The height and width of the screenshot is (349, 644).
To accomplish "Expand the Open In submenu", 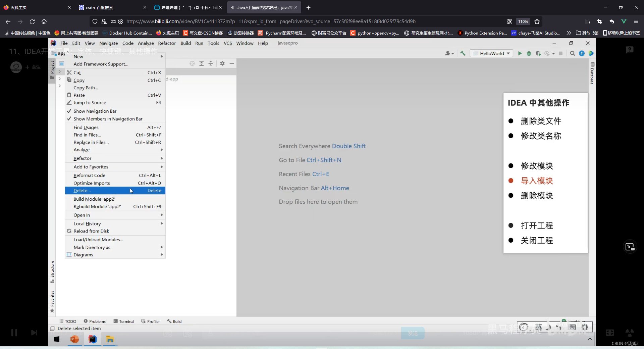I will [115, 215].
